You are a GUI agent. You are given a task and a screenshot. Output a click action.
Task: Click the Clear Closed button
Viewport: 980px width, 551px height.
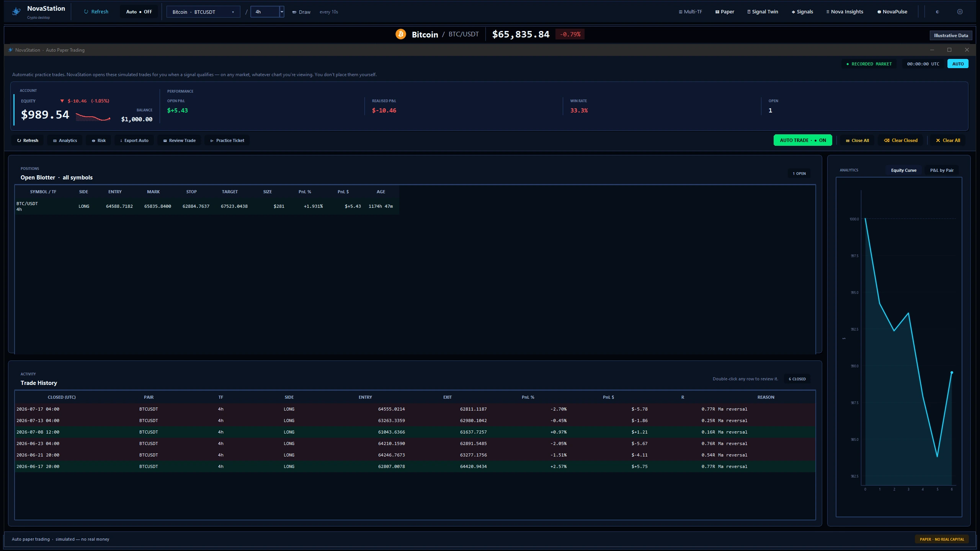point(900,140)
